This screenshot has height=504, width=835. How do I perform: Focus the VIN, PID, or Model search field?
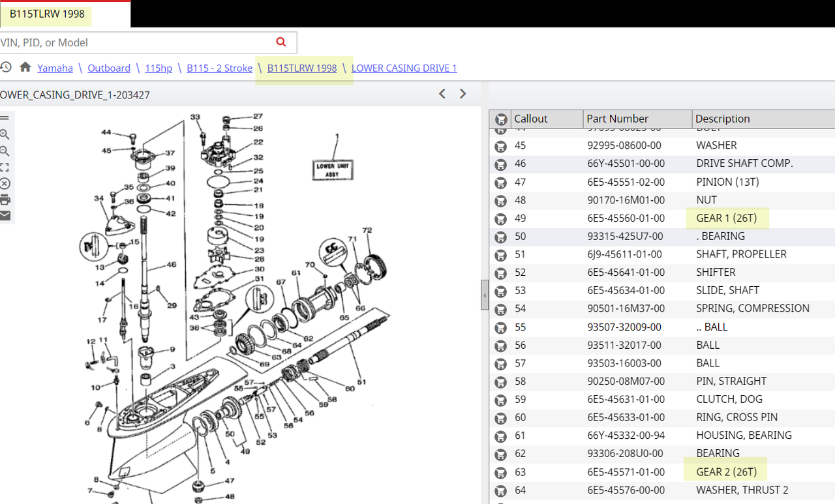pyautogui.click(x=137, y=42)
